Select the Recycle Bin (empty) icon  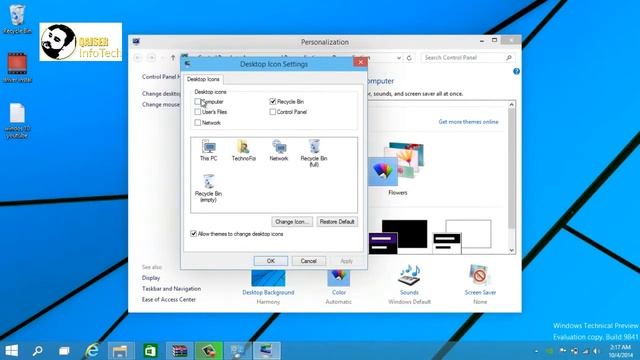click(209, 188)
